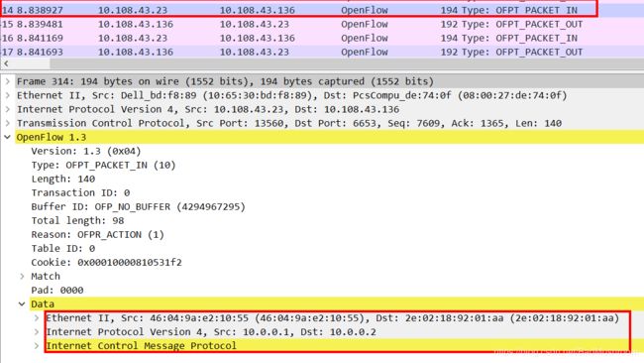Collapse the Data section

[x=22, y=304]
